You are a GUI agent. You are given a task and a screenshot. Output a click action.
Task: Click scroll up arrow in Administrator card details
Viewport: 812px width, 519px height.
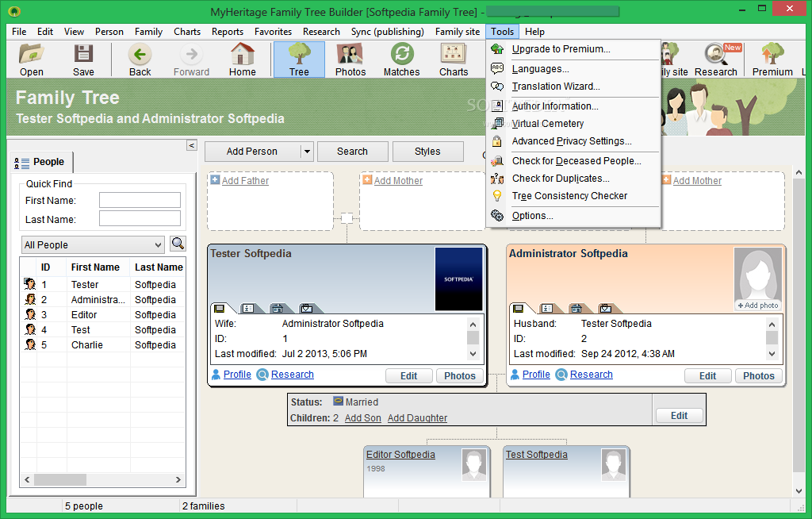click(x=772, y=325)
